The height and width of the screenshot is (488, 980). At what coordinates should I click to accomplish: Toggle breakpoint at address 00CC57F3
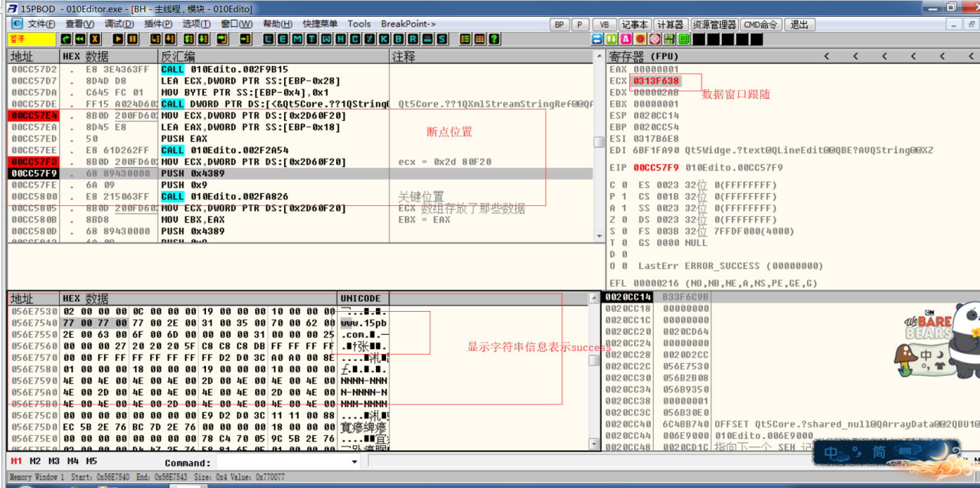[x=32, y=162]
